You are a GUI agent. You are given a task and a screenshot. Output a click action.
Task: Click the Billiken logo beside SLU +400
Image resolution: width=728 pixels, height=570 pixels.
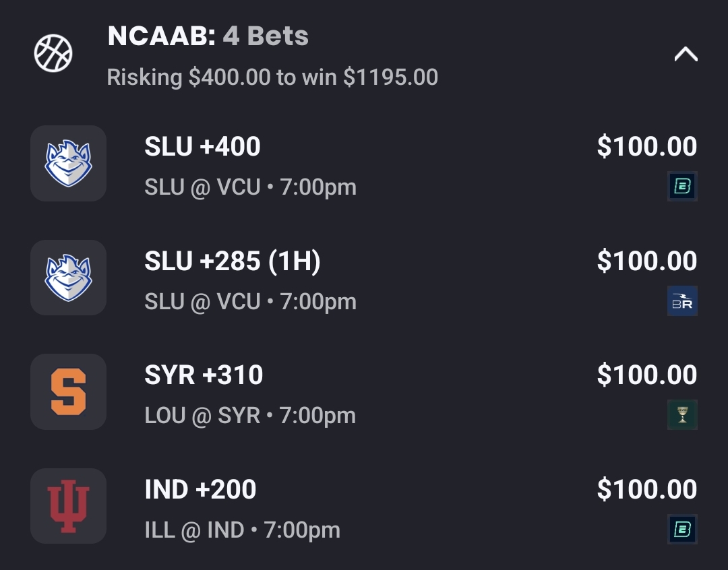tap(68, 164)
